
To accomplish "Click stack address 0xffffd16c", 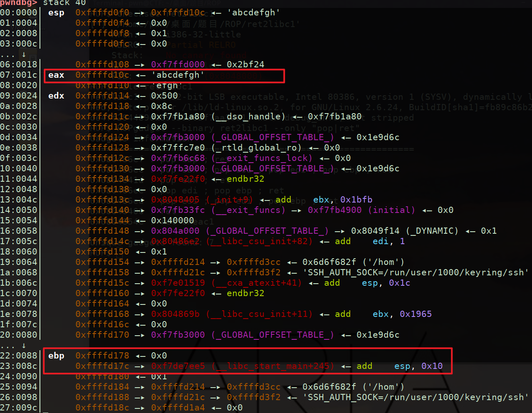I will pyautogui.click(x=102, y=325).
